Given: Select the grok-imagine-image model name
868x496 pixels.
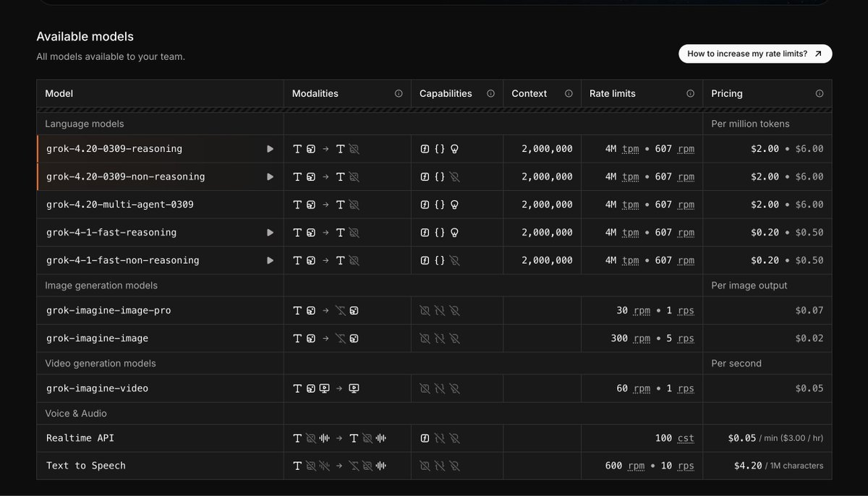Looking at the screenshot, I should tap(98, 338).
